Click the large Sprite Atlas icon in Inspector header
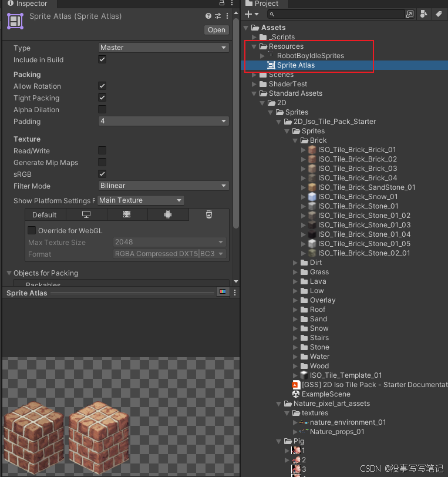448x477 pixels. click(15, 21)
